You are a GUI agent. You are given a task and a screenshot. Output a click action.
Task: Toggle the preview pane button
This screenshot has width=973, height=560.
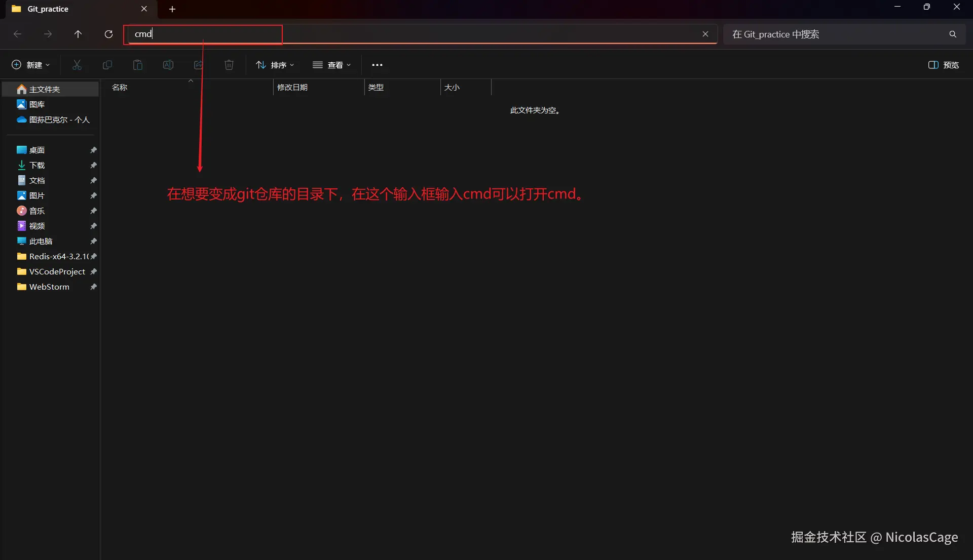943,65
